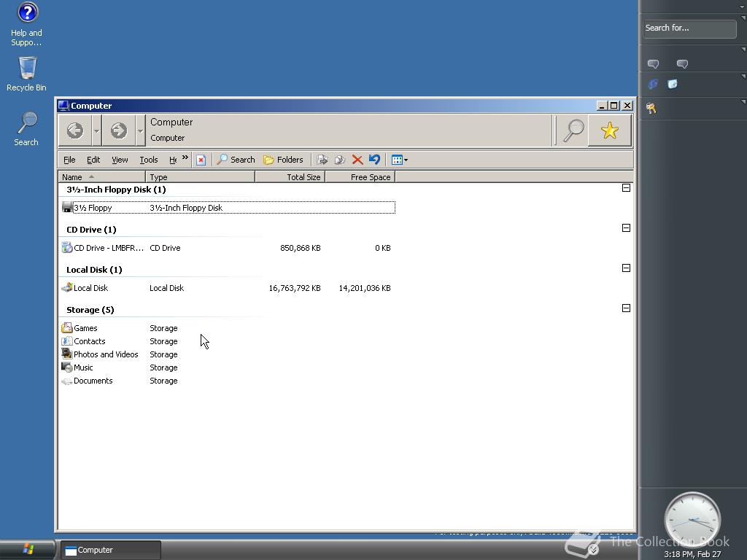747x560 pixels.
Task: Click the CD Drive (1) group header text
Action: (91, 230)
